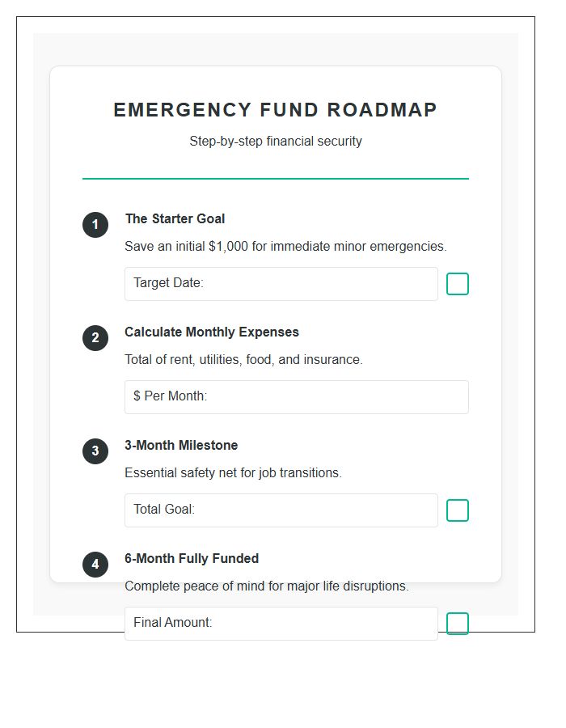Screen dimensions: 566x728
Task: Select the Total Goal input field
Action: [x=281, y=510]
